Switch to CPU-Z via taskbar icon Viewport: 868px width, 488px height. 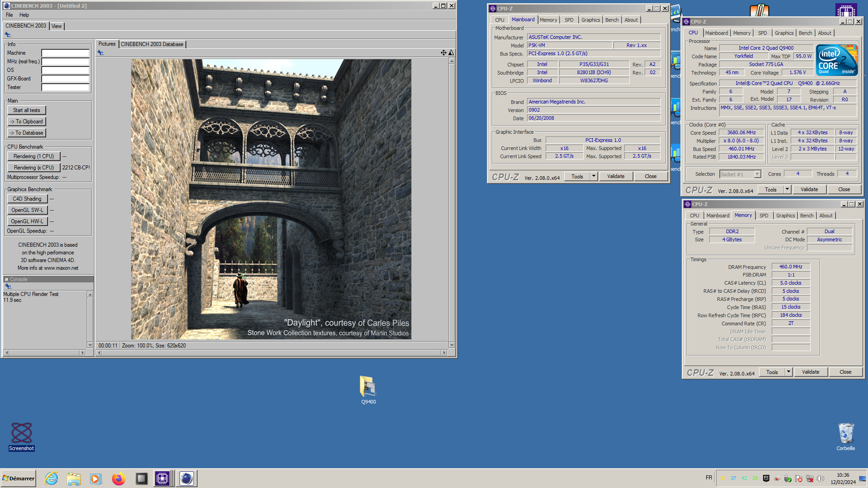click(162, 479)
